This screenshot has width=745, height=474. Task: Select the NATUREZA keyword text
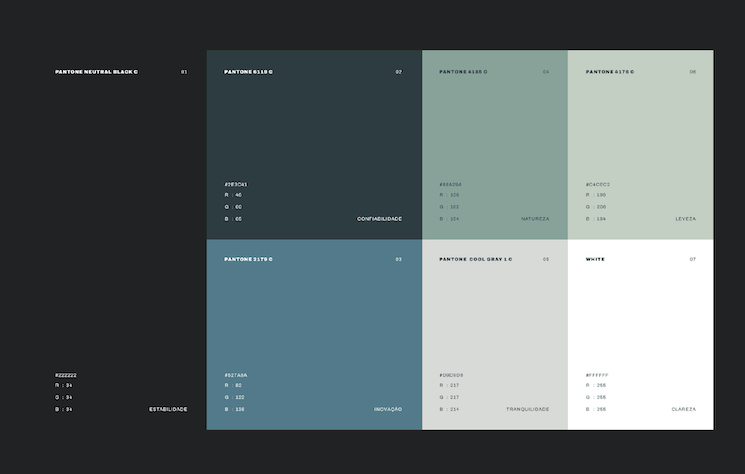(535, 218)
